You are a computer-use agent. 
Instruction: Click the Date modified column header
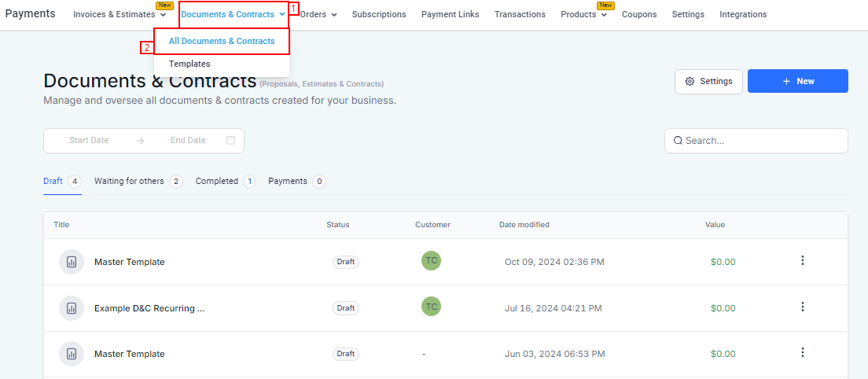point(524,225)
